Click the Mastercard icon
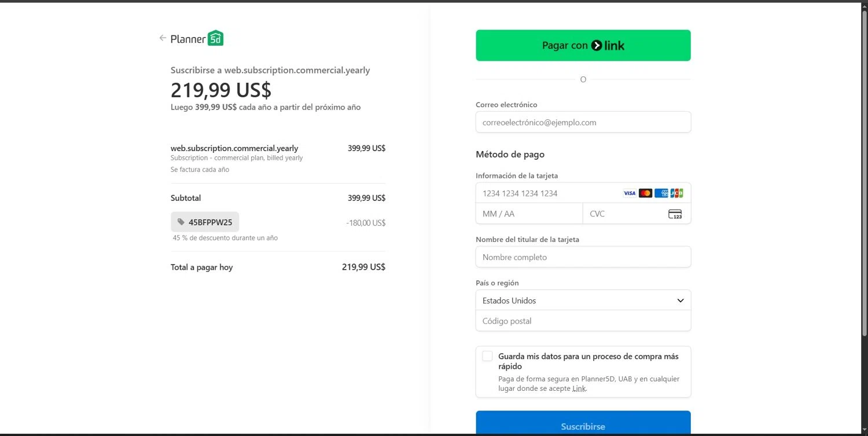Image resolution: width=868 pixels, height=436 pixels. [645, 193]
